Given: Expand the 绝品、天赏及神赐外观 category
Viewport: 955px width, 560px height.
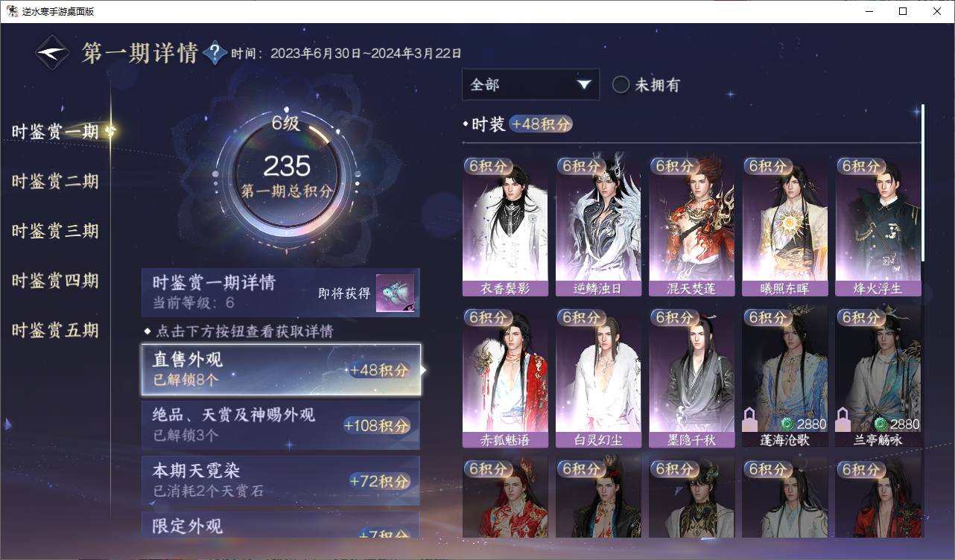Looking at the screenshot, I should 281,424.
